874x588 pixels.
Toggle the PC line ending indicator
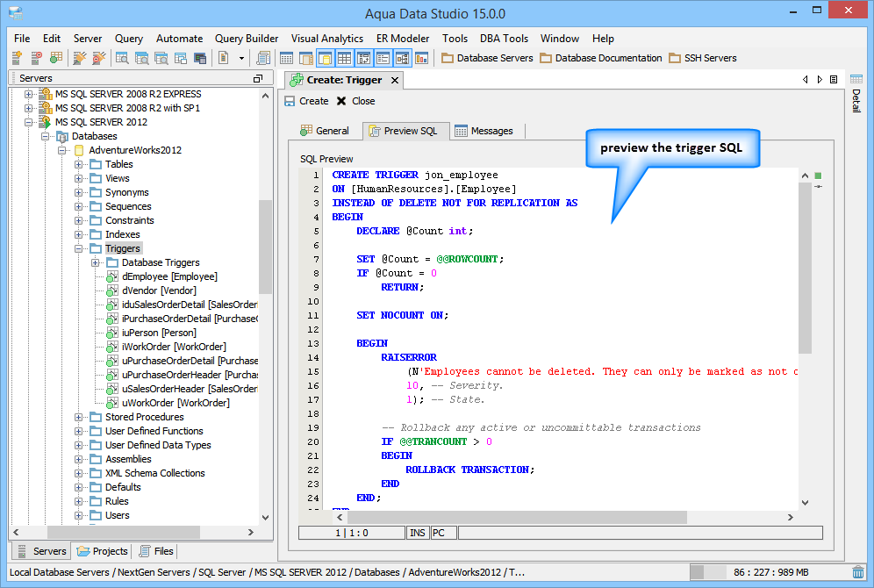pyautogui.click(x=439, y=533)
